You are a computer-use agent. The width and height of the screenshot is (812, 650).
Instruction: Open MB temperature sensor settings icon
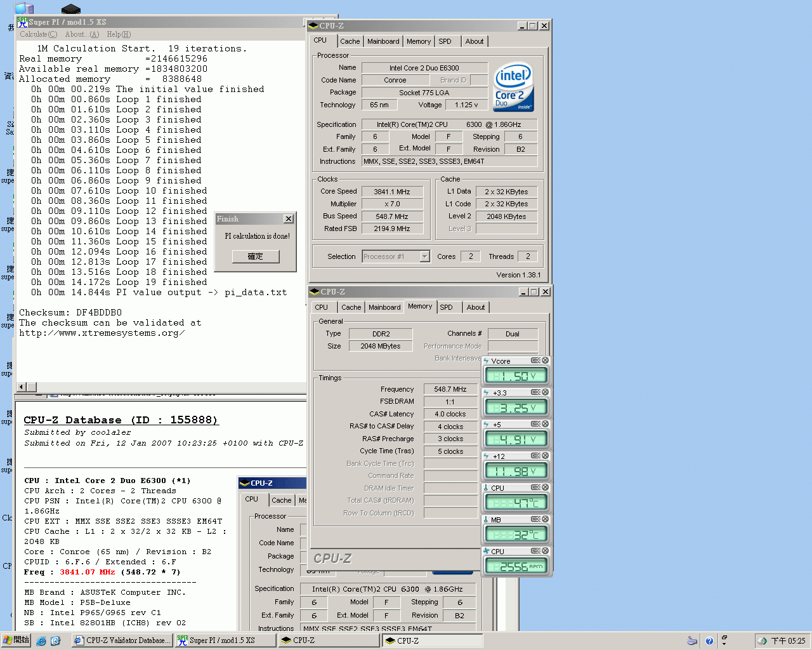point(535,519)
